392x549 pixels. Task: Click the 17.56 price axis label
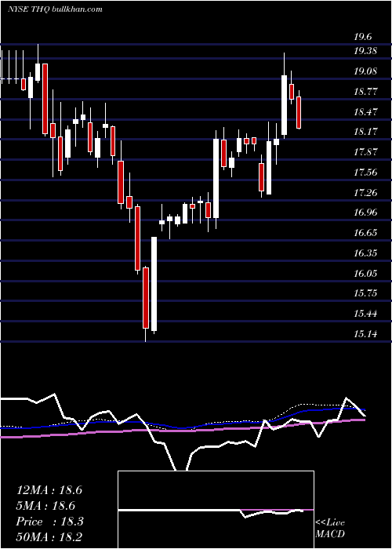click(x=365, y=172)
